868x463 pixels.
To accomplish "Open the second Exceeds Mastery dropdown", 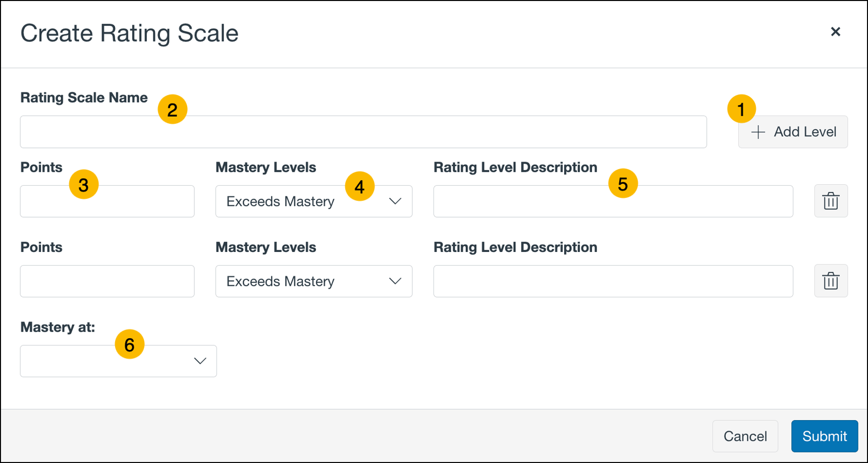I will pos(313,281).
